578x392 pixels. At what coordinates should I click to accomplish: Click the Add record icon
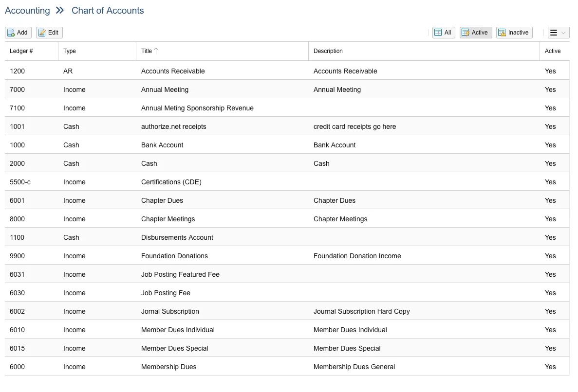11,33
